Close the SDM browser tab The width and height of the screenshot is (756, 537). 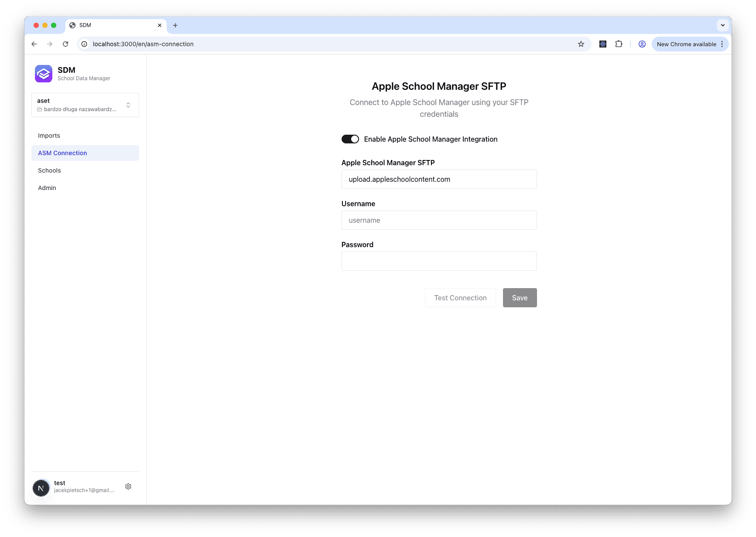160,25
